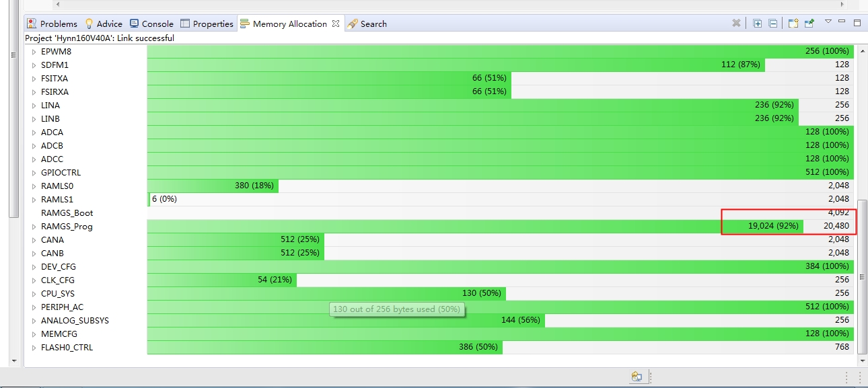Click the Advice lightbulb icon
This screenshot has height=388, width=868.
tap(88, 23)
